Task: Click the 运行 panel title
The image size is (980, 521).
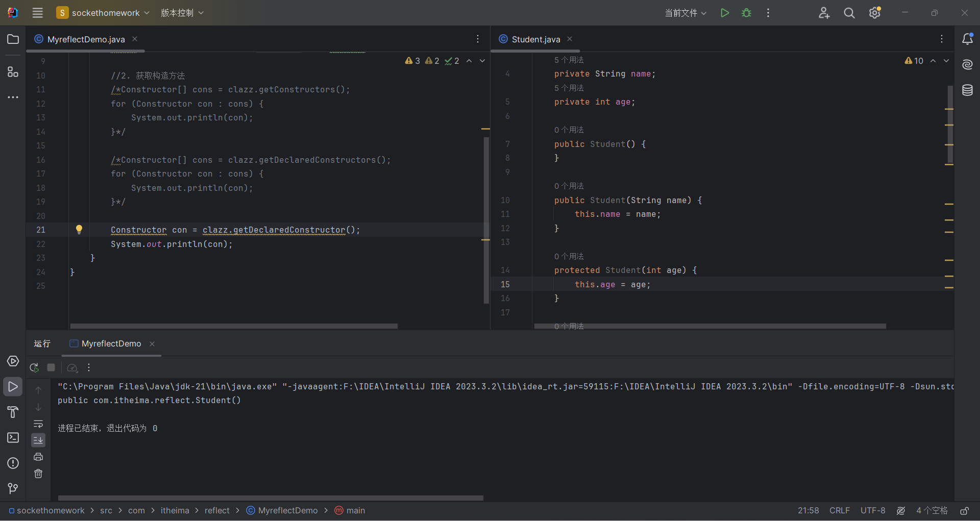Action: pos(42,344)
